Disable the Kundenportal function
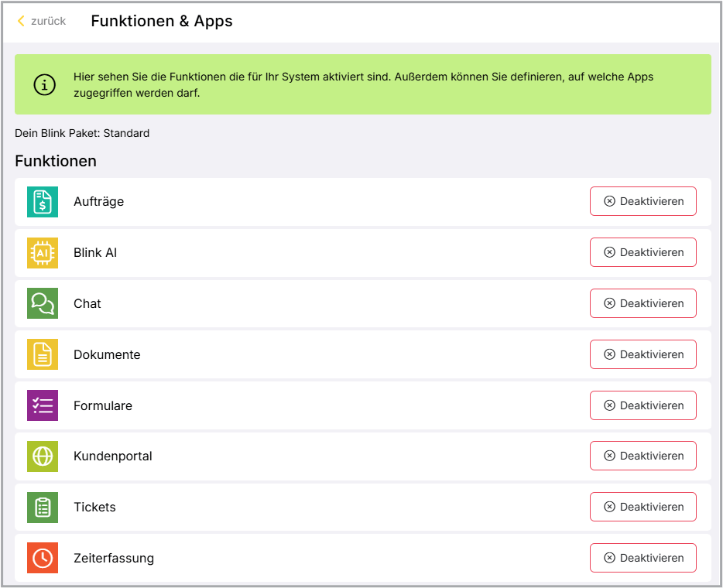This screenshot has width=723, height=588. 643,456
